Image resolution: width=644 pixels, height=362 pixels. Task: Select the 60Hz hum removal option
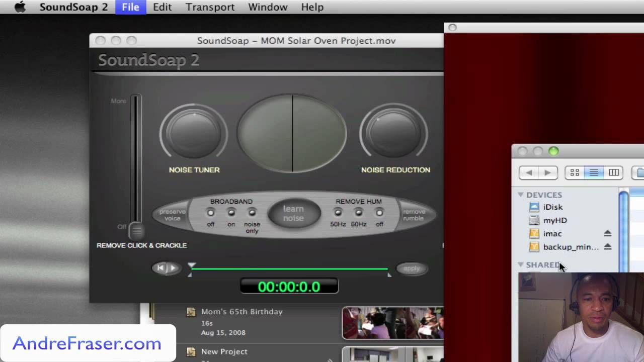coord(359,213)
